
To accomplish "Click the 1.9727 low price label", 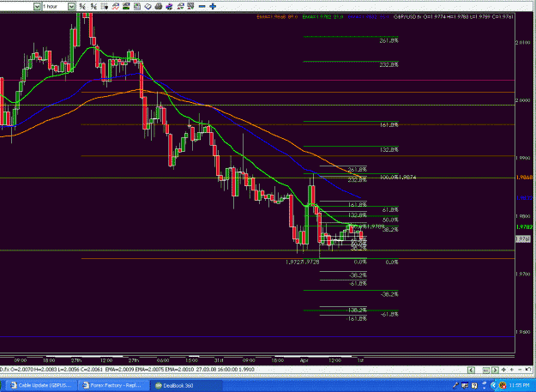I will click(x=294, y=262).
